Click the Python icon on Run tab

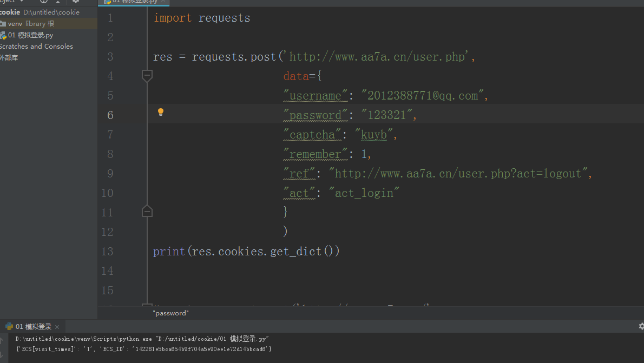[9, 326]
